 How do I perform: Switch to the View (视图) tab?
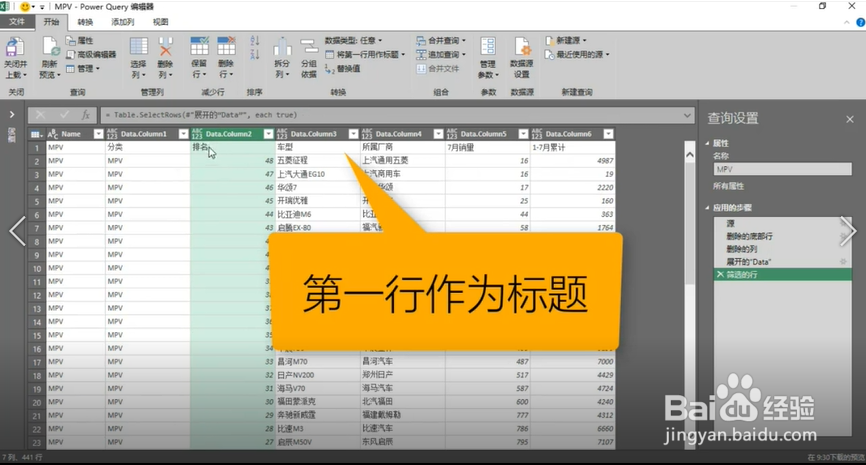tap(160, 22)
